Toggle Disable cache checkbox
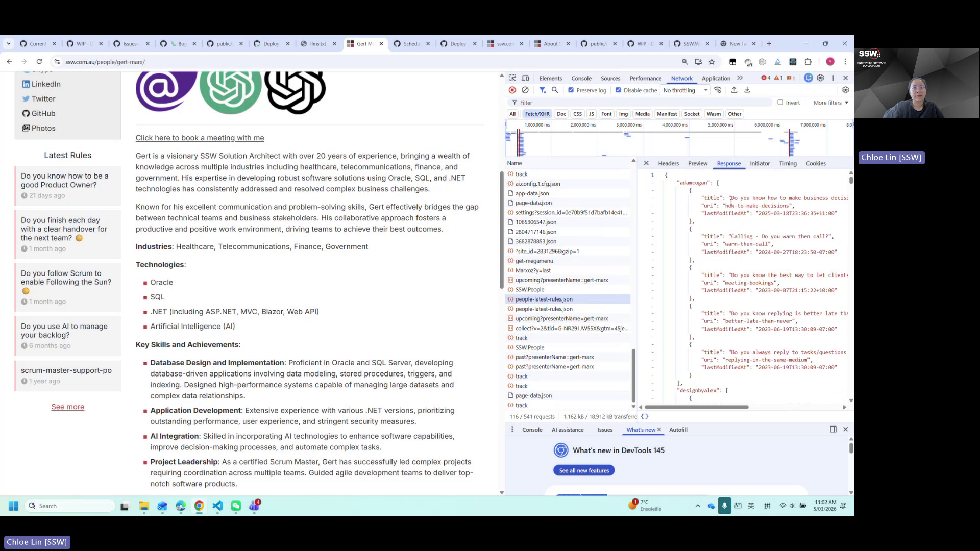This screenshot has width=980, height=551. pos(618,90)
